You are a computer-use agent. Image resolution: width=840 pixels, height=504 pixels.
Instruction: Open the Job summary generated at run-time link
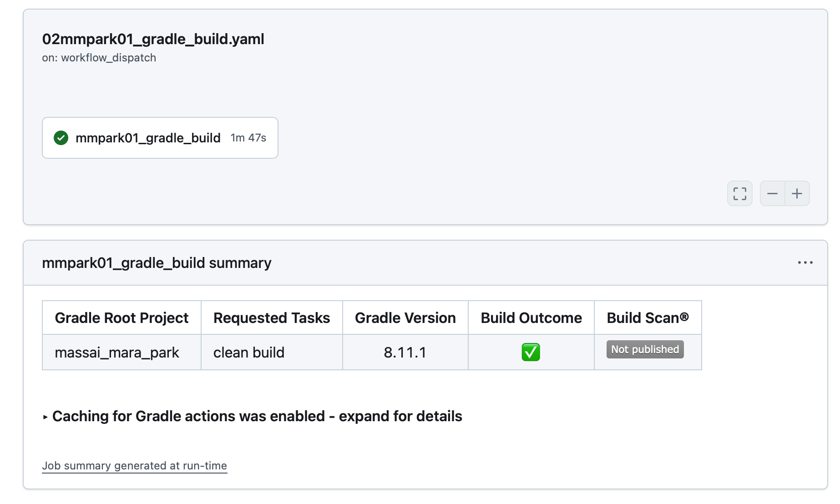click(x=134, y=465)
